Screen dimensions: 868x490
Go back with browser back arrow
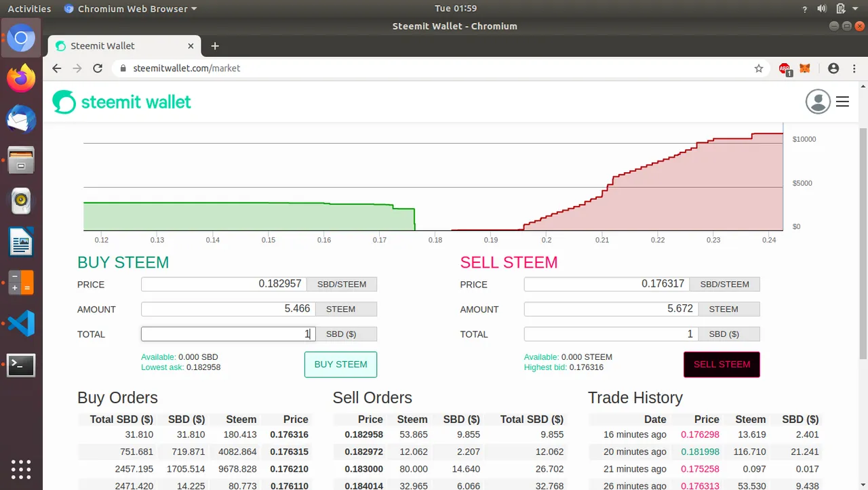[57, 68]
